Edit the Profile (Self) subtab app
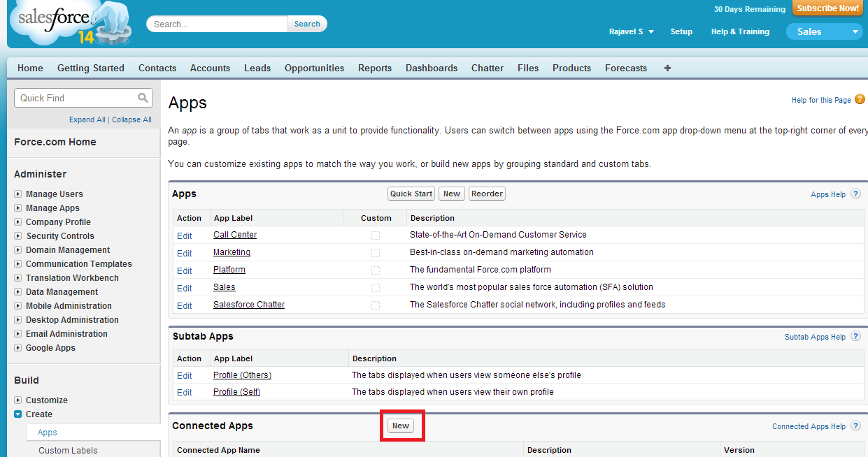This screenshot has width=868, height=457. pyautogui.click(x=185, y=393)
